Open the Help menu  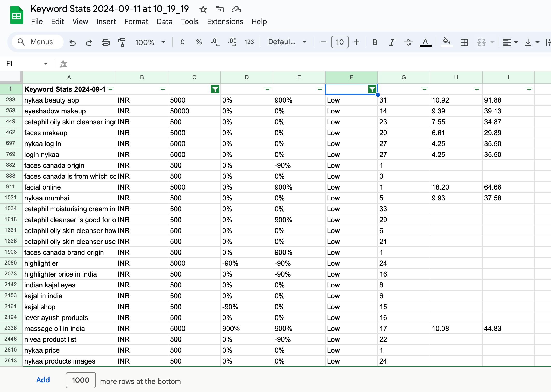259,21
